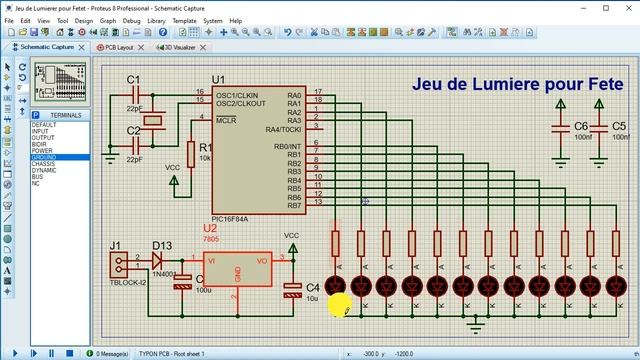Image resolution: width=640 pixels, height=360 pixels.
Task: Create a new project with the New icon
Action: click(11, 32)
